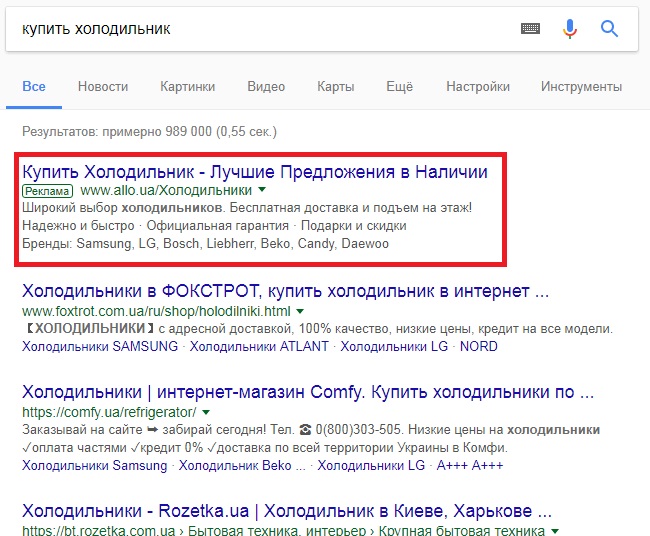
Task: Open the Foxtrot Холодильники LG sitelink
Action: [394, 346]
